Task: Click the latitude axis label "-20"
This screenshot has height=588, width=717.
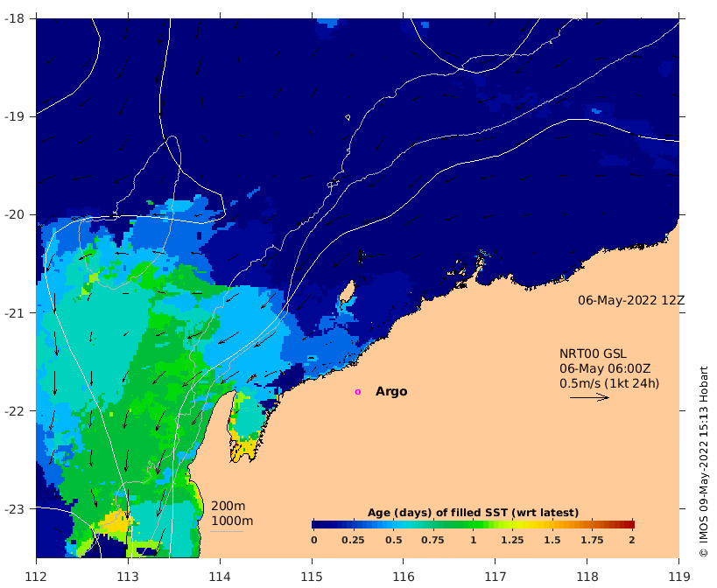Action: click(x=14, y=214)
